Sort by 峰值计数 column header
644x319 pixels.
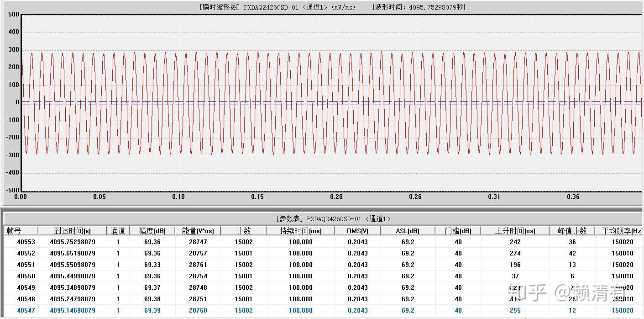coord(572,231)
